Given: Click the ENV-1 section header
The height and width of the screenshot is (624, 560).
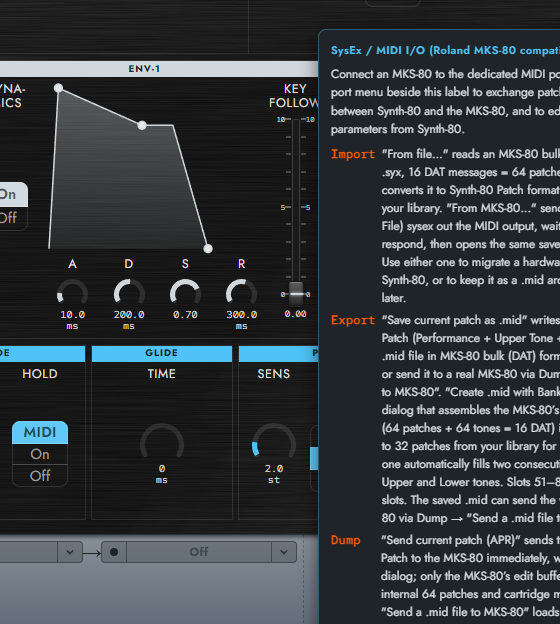Looking at the screenshot, I should [x=144, y=69].
